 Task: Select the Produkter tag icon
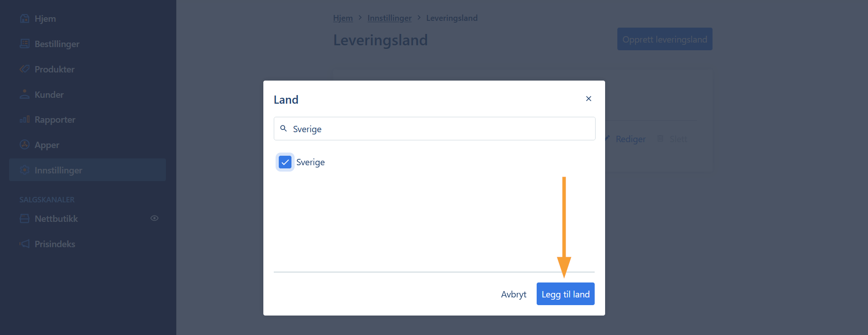click(24, 69)
